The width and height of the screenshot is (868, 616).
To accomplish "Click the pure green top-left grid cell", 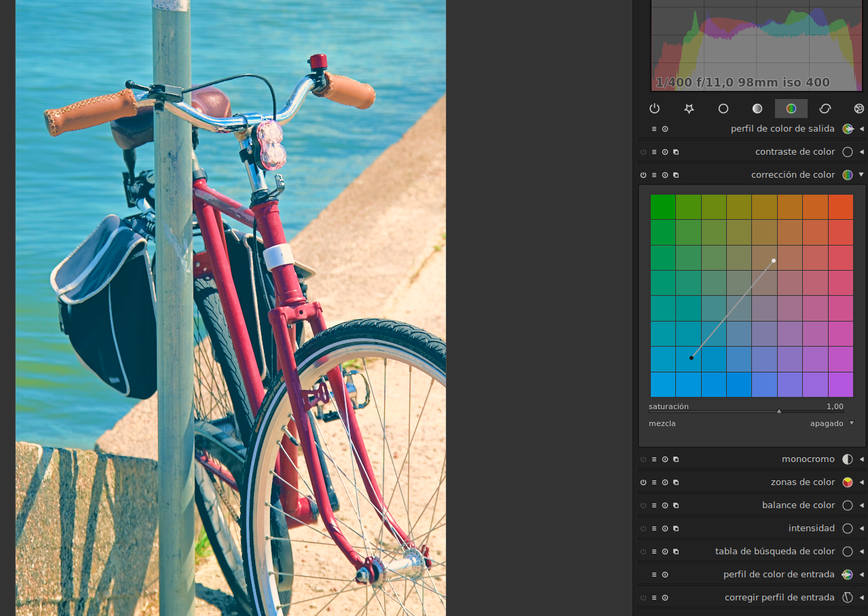I will coord(663,207).
